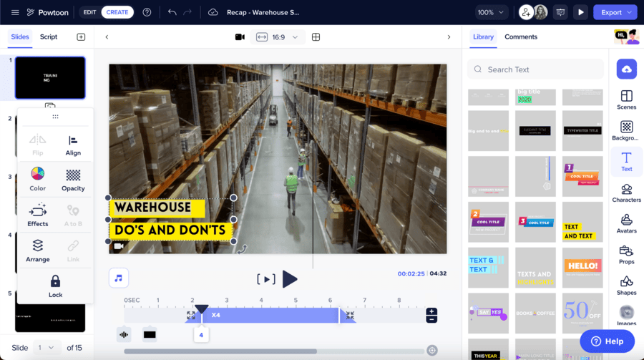The width and height of the screenshot is (644, 360).
Task: Preview the Powtoon with top play button
Action: click(x=581, y=12)
